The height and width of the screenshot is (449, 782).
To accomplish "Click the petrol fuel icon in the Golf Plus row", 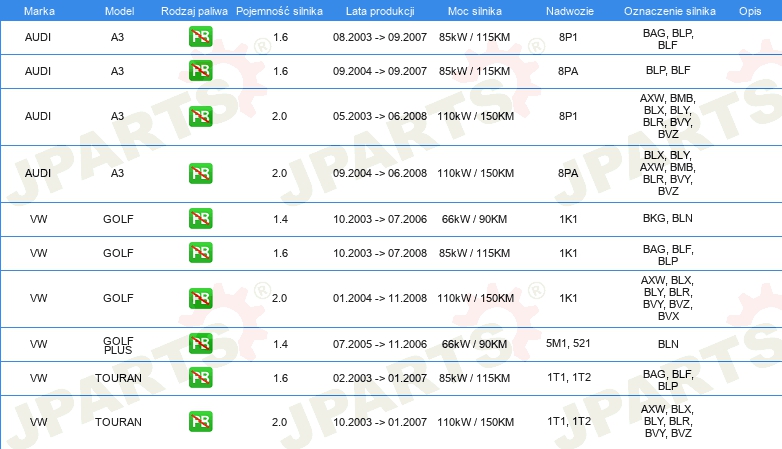I will [200, 343].
